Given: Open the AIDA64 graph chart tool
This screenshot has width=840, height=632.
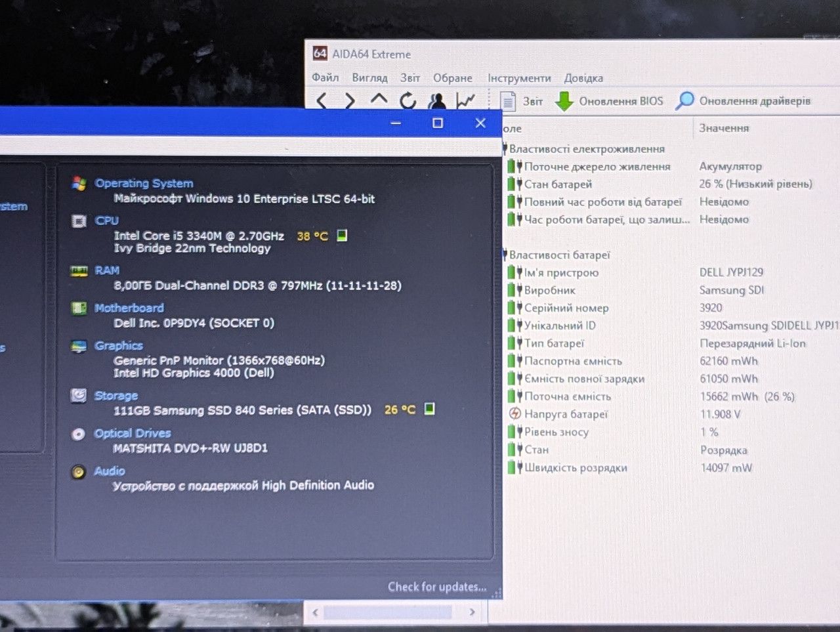Looking at the screenshot, I should pos(465,100).
